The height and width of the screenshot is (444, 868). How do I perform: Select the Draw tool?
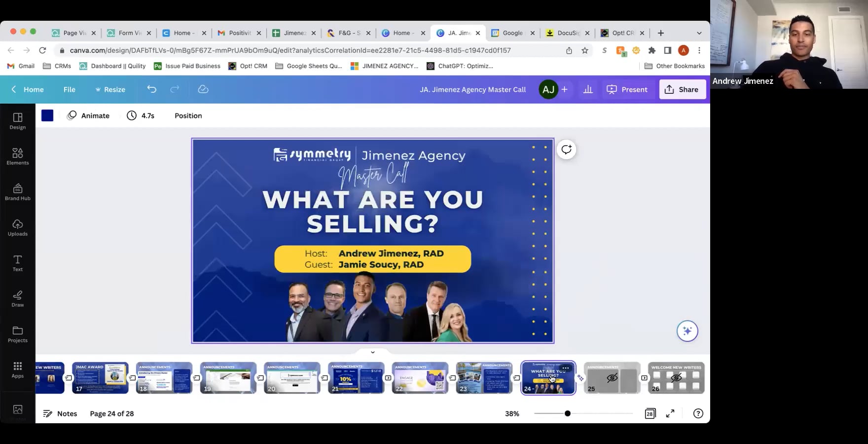pos(17,298)
